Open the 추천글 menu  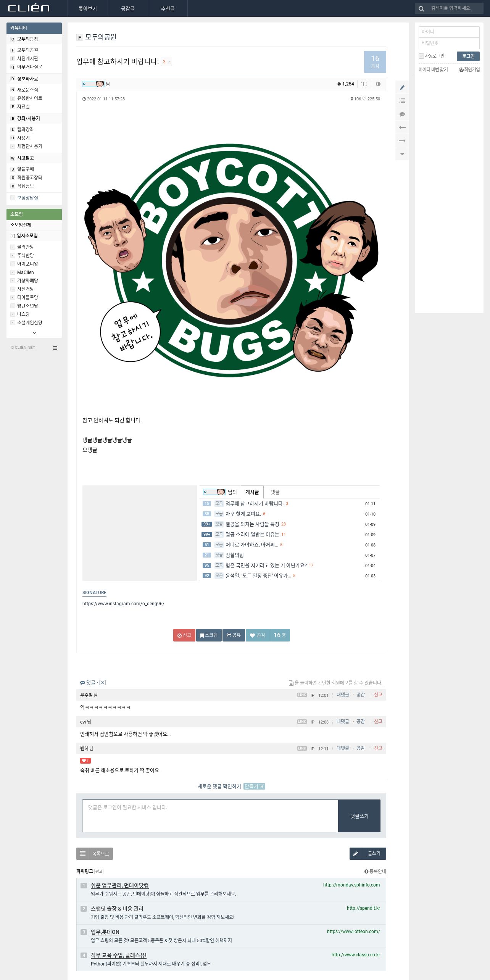pos(168,8)
